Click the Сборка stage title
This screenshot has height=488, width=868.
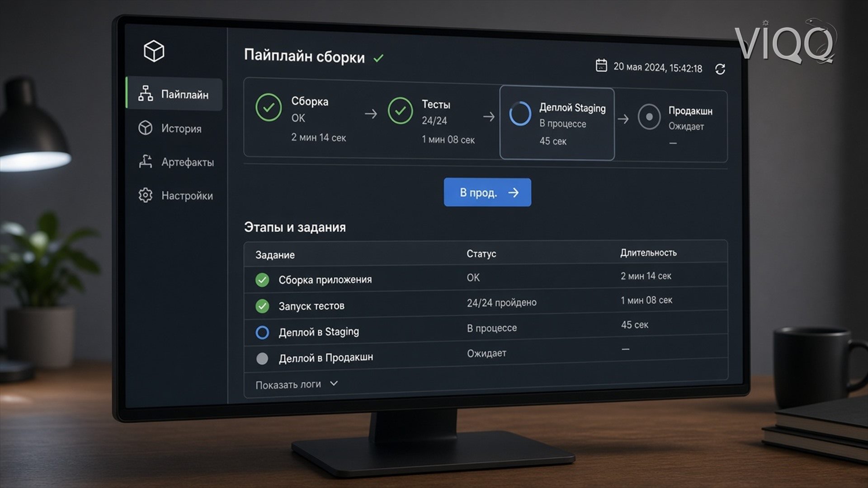(310, 101)
